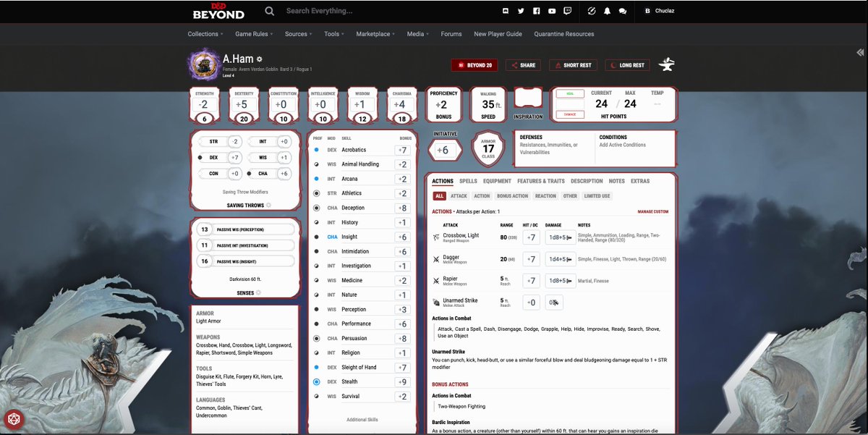
Task: Open the New Player Guide link
Action: pos(498,34)
